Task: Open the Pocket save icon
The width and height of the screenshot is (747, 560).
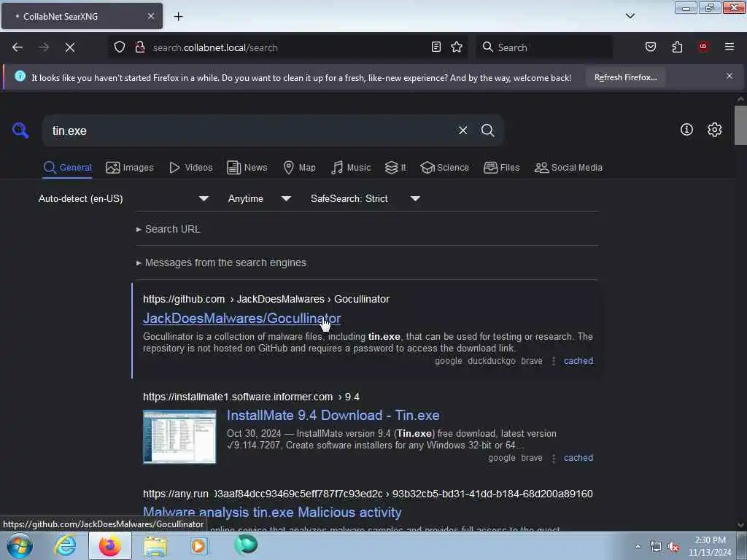Action: click(650, 47)
